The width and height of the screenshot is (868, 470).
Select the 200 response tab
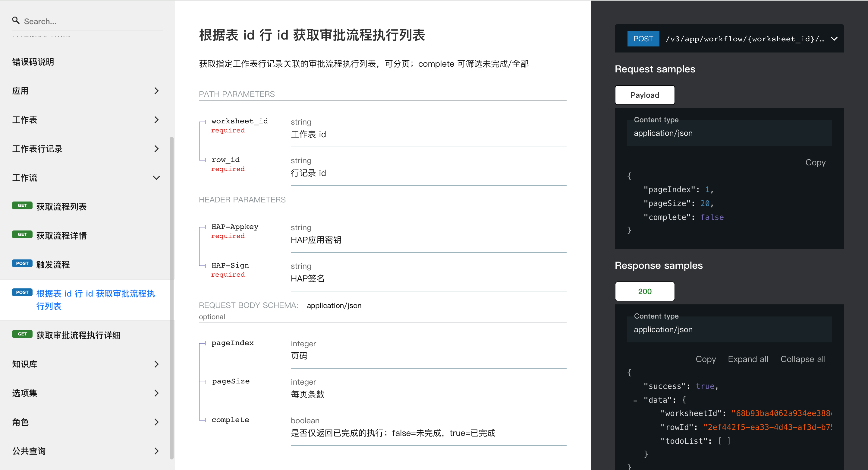coord(644,291)
